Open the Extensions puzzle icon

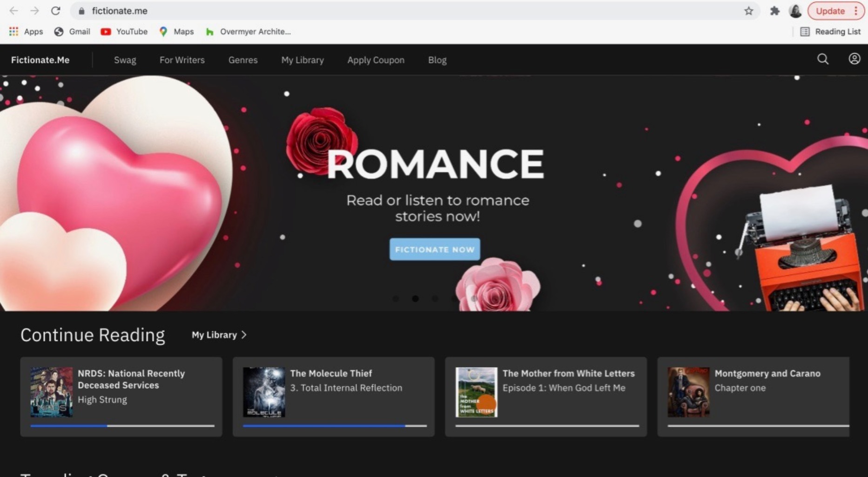[x=774, y=11]
